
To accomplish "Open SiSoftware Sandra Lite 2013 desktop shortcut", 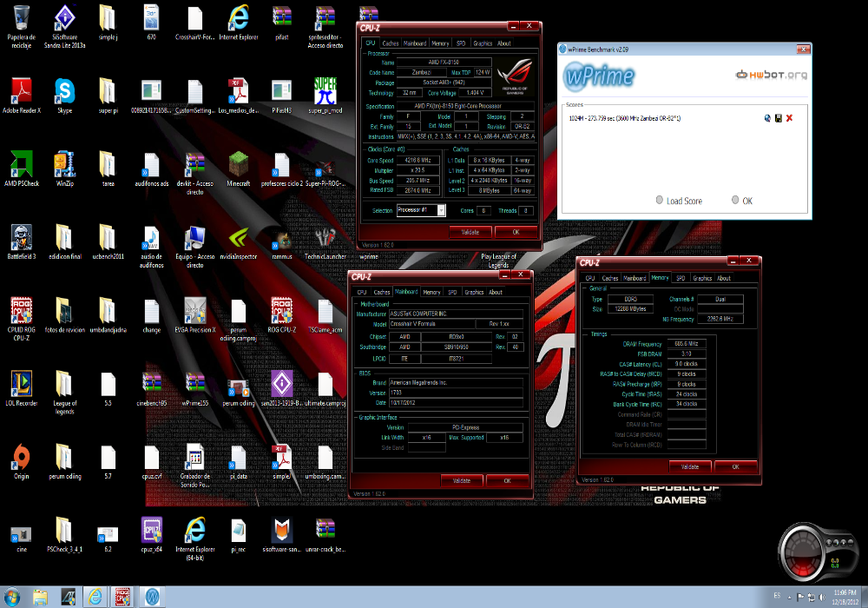I will coord(65,27).
